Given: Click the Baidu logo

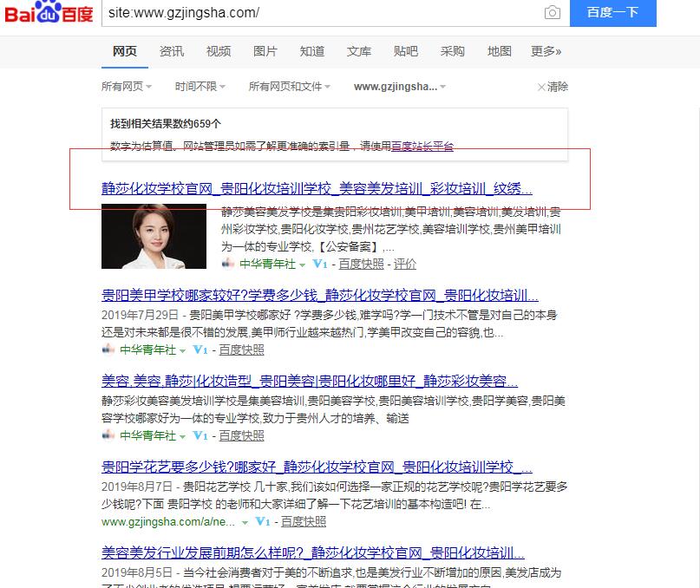Looking at the screenshot, I should pyautogui.click(x=49, y=12).
